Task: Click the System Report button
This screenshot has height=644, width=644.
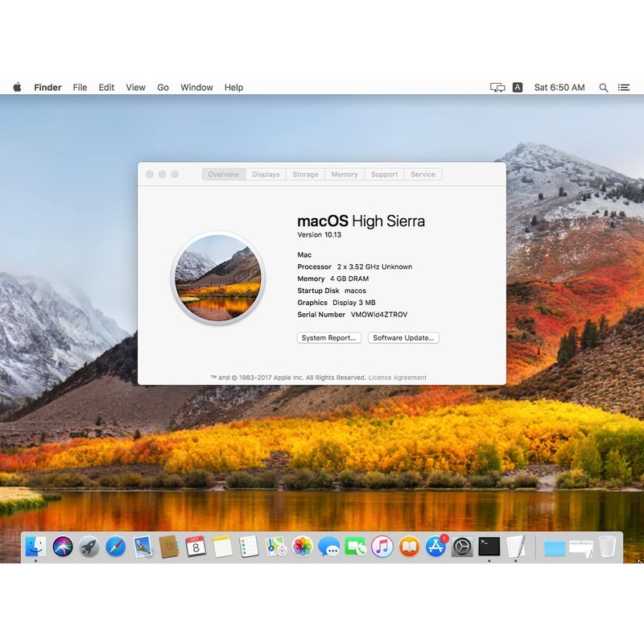Action: [x=328, y=338]
